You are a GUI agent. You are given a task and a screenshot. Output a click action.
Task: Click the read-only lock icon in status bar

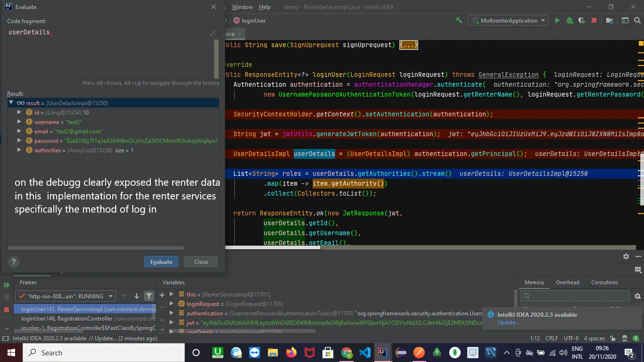coord(612,338)
